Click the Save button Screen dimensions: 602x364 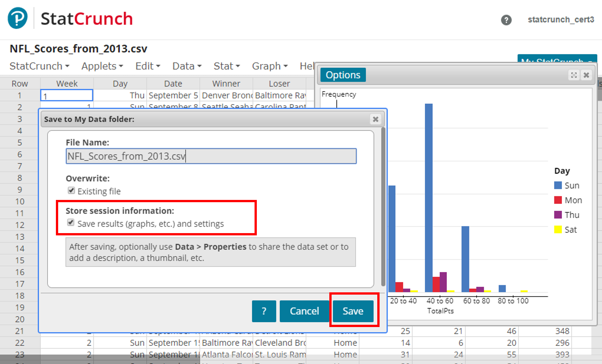[x=353, y=311]
